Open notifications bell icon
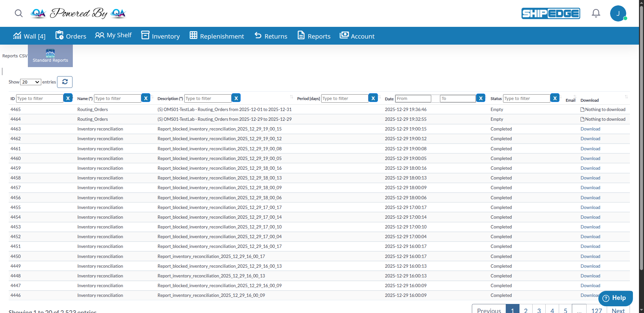 [x=596, y=13]
